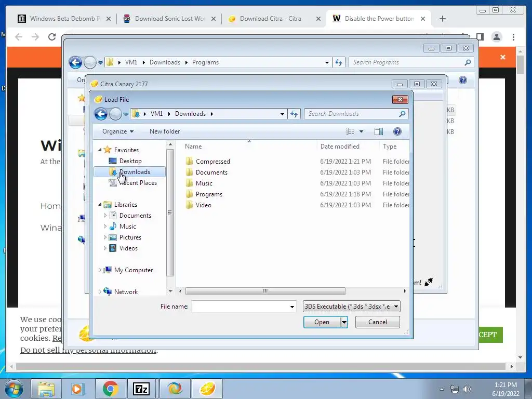
Task: Open a new Chrome tab
Action: click(x=443, y=19)
